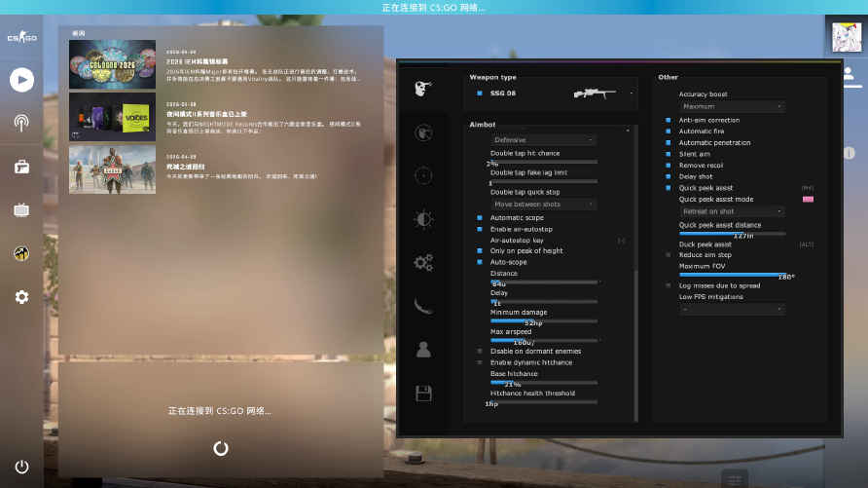Toggle the Enable air-autostop checkbox
The width and height of the screenshot is (868, 488).
pos(480,229)
